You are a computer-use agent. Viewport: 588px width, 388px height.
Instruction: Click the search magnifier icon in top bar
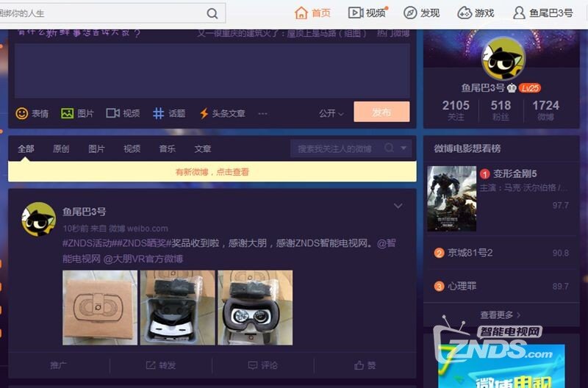tap(212, 13)
